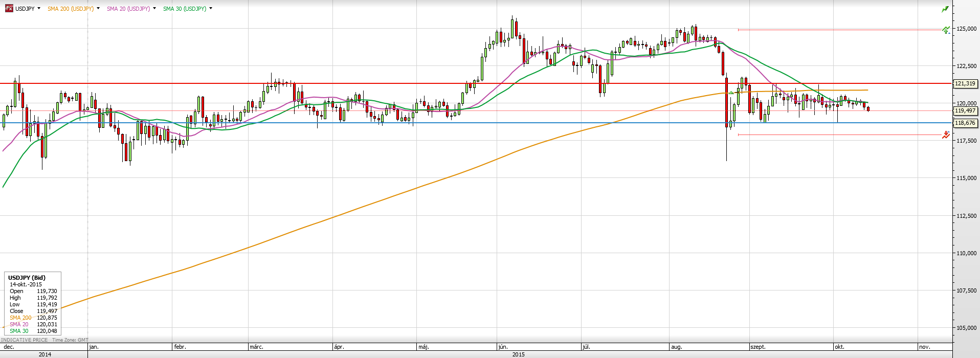Expand the SMA 200 (USDJPY) dropdown arrow
980x358 pixels.
point(98,9)
